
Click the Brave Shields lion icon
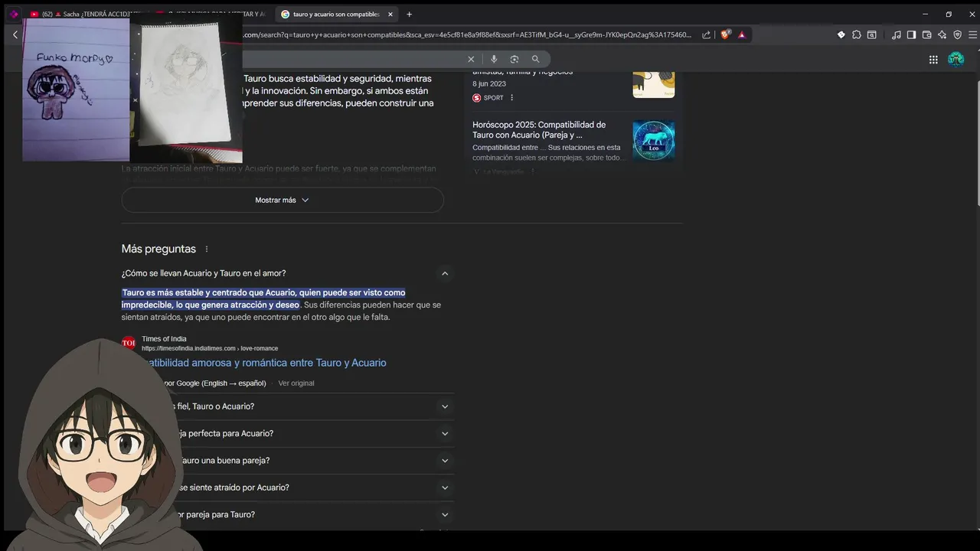pos(727,34)
